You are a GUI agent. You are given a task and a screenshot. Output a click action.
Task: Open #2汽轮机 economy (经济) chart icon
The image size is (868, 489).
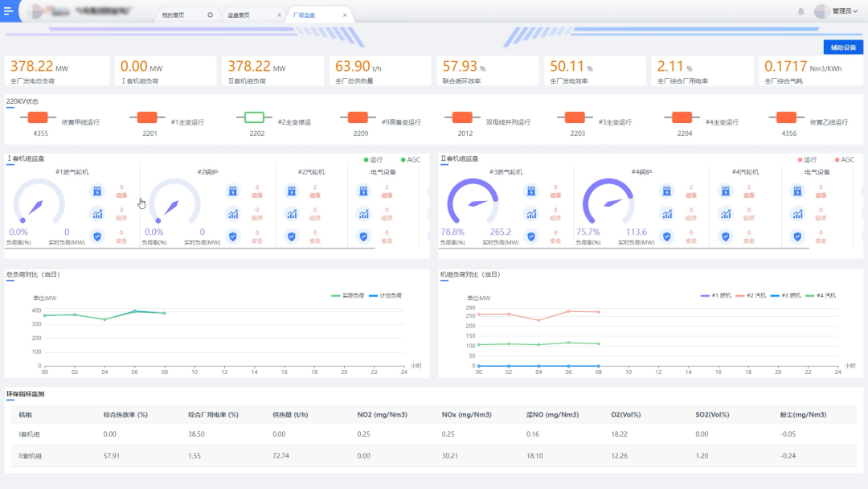[292, 214]
